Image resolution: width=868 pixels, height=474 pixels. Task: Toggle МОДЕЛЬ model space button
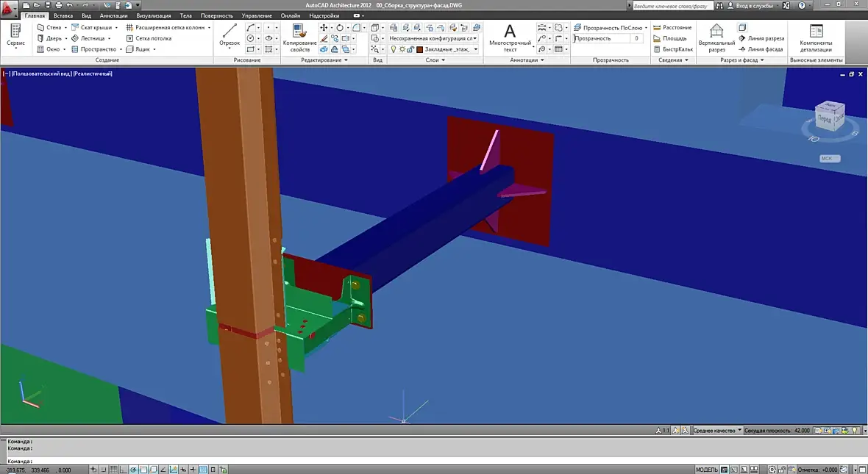tap(706, 470)
